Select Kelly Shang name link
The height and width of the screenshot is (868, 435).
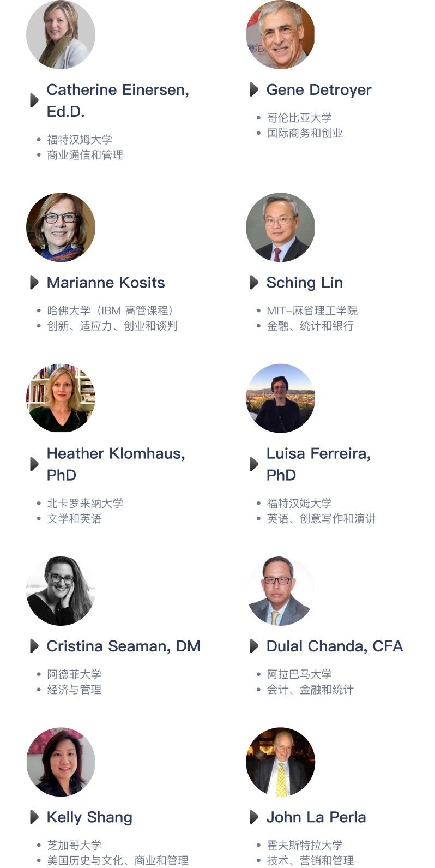(89, 817)
